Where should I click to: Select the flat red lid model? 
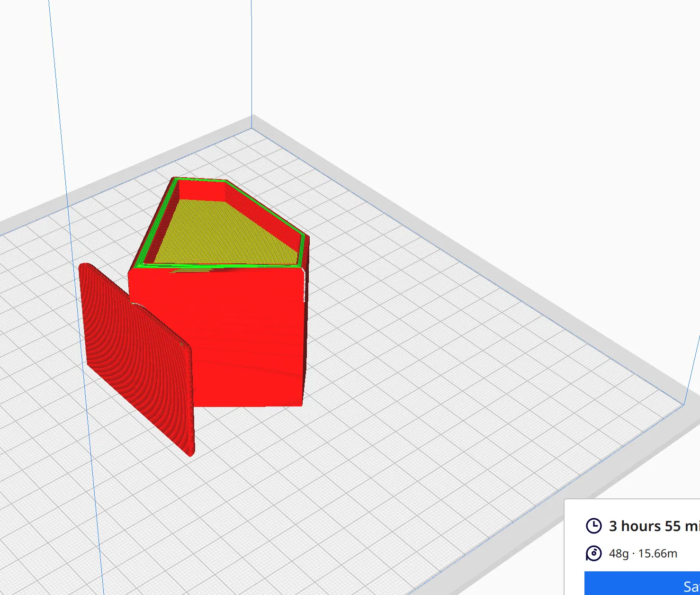click(x=137, y=360)
